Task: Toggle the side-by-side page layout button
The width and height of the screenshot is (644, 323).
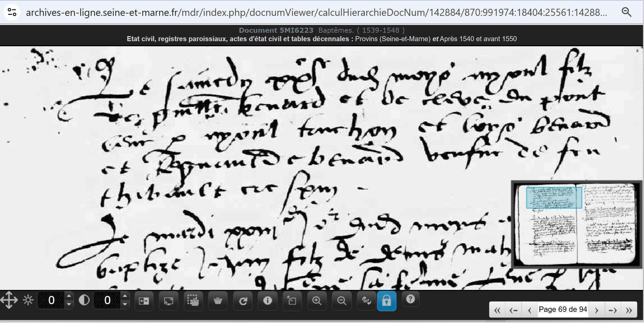Action: 144,300
